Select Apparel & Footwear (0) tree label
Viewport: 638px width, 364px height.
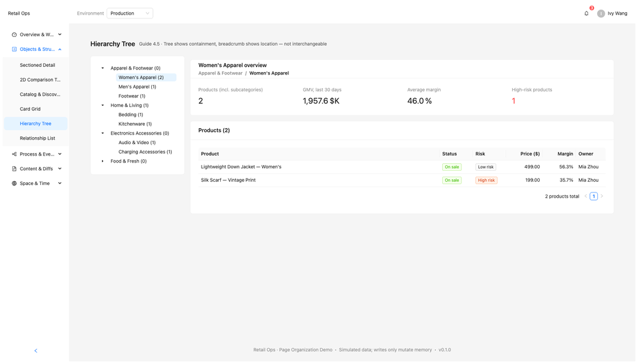[x=135, y=68]
